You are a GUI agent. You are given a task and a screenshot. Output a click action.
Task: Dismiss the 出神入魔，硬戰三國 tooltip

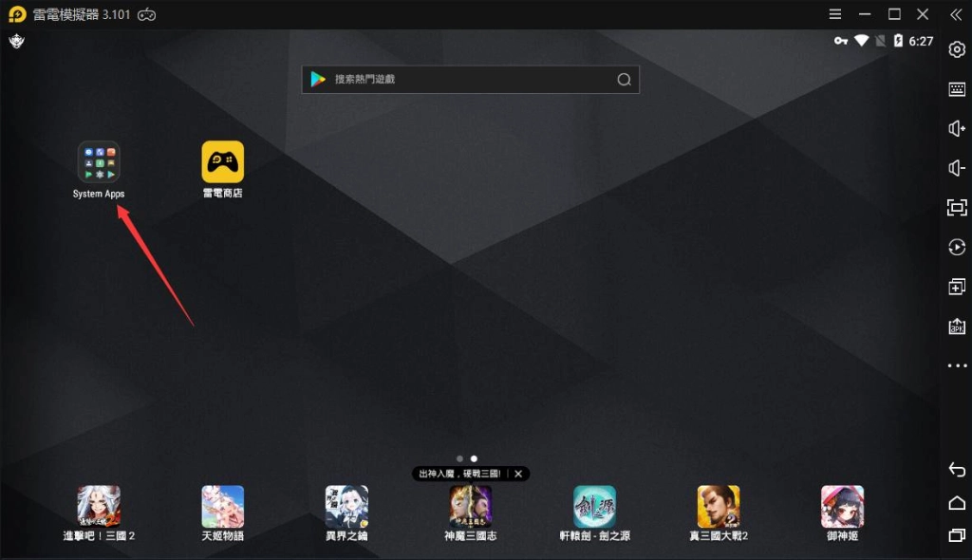click(x=518, y=474)
